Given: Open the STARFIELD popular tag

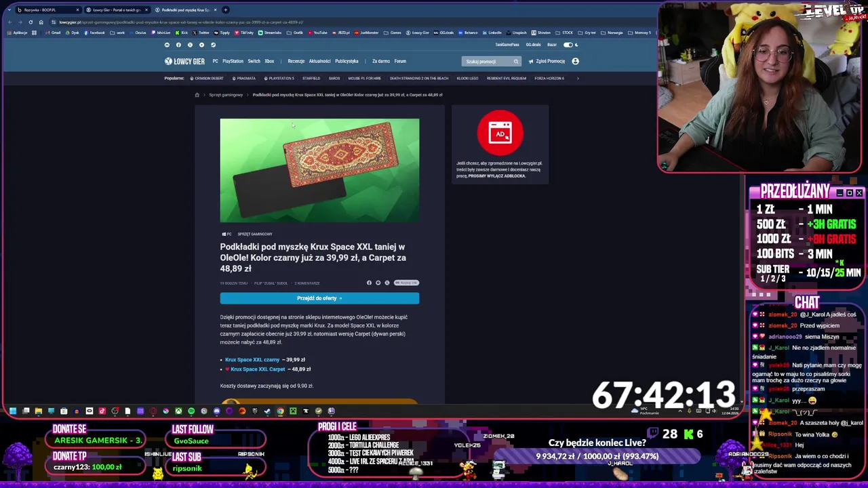Looking at the screenshot, I should pos(311,78).
